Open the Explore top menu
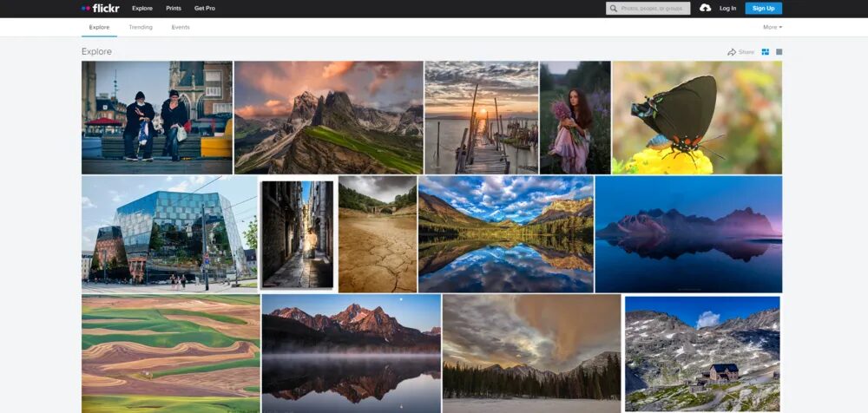This screenshot has width=868, height=413. [x=142, y=9]
